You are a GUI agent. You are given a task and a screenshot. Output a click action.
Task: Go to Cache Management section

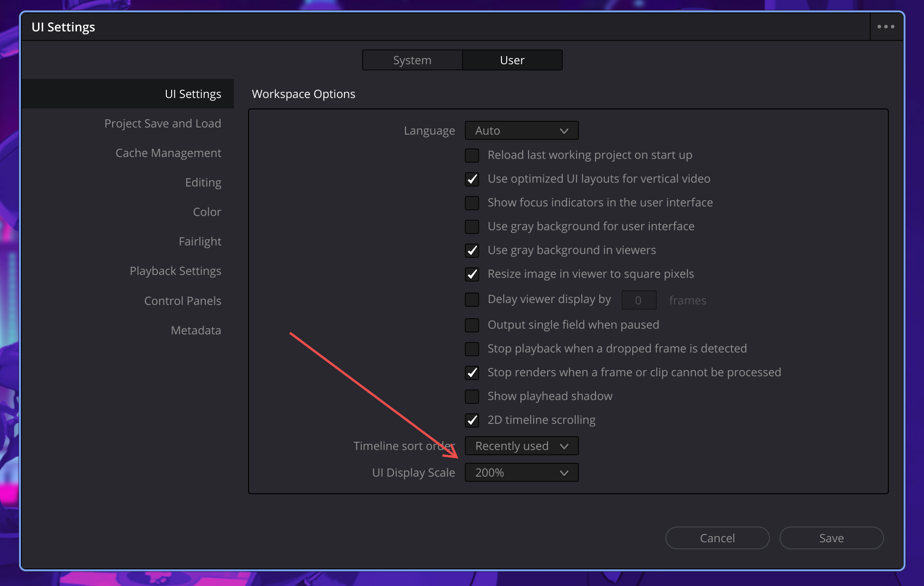(x=168, y=153)
